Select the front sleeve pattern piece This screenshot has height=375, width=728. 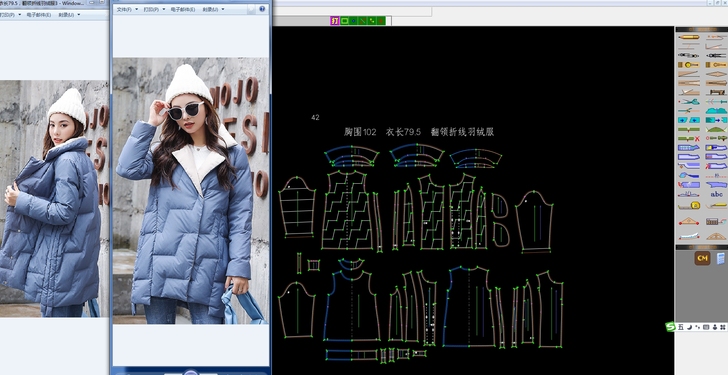pos(297,309)
